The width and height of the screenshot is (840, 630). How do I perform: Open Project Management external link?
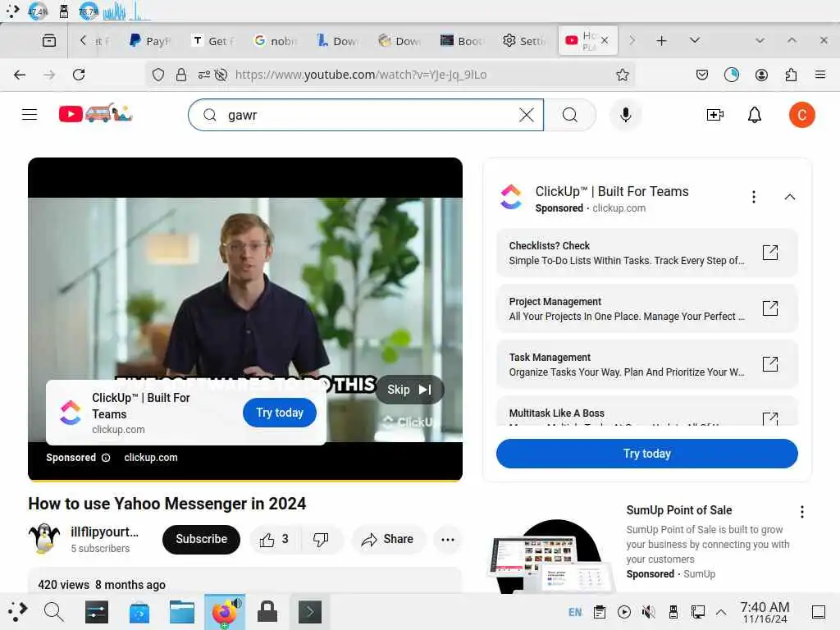pos(769,308)
